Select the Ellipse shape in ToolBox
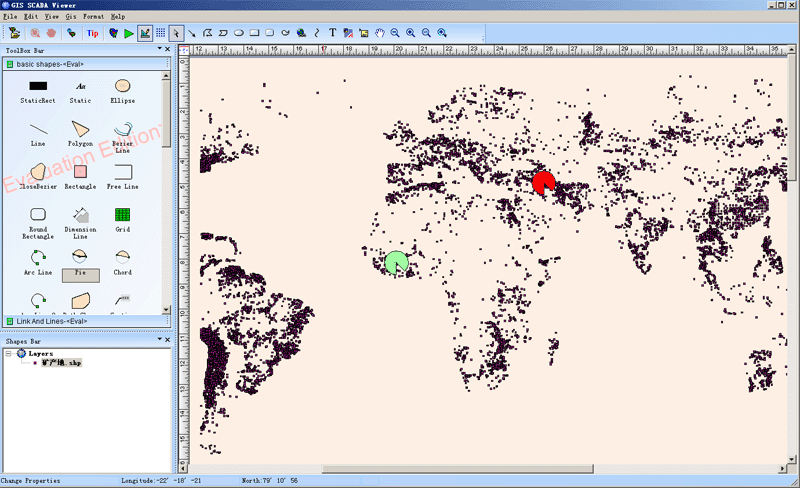 [x=123, y=87]
